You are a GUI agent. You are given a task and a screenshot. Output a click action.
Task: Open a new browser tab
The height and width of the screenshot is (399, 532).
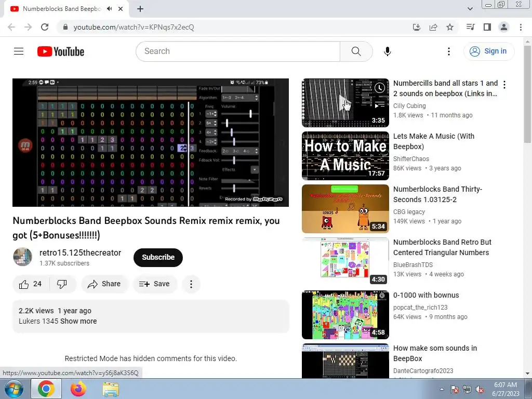(x=140, y=9)
